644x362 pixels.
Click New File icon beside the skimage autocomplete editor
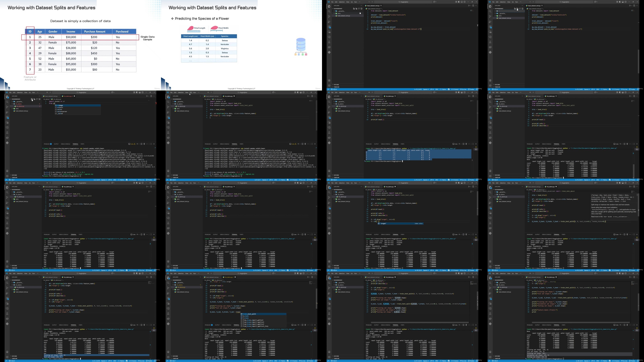[32, 99]
